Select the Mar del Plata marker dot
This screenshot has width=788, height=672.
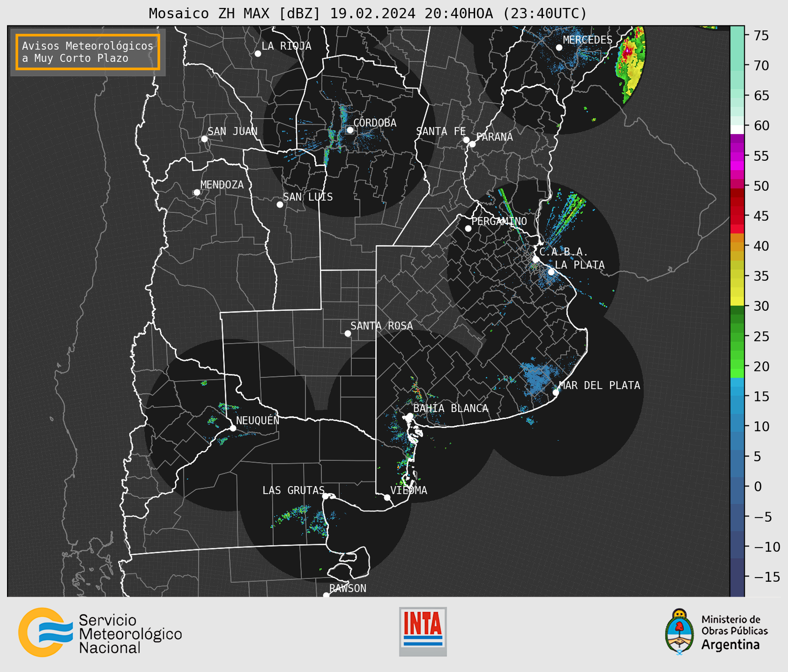[x=556, y=393]
